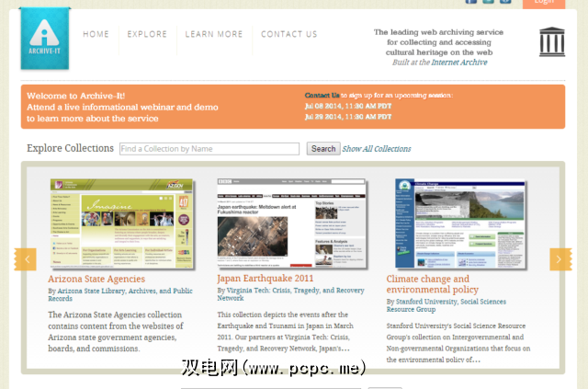Follow the Internet Archive link
588x389 pixels.
pyautogui.click(x=459, y=63)
